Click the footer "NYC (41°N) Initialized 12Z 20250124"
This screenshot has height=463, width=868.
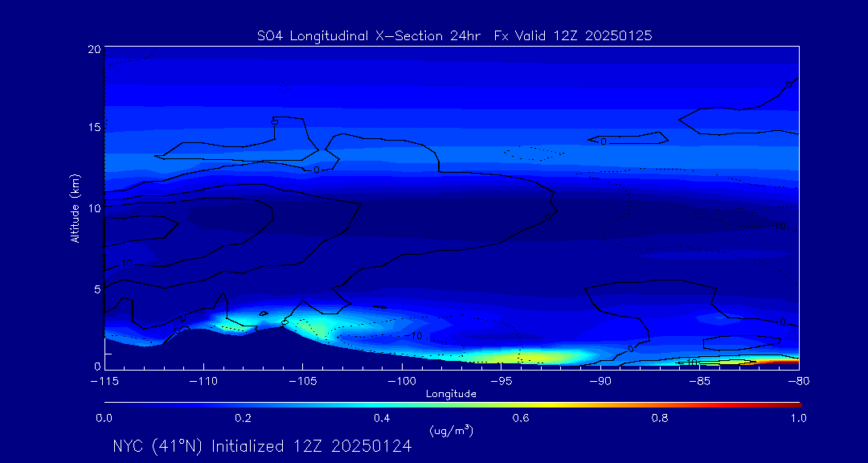click(x=262, y=446)
